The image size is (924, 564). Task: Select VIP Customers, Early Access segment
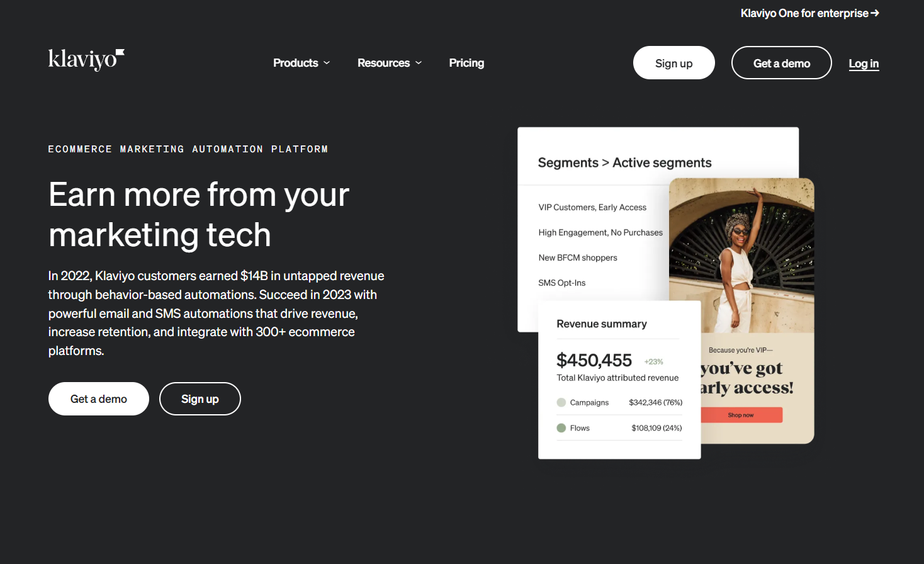(592, 207)
